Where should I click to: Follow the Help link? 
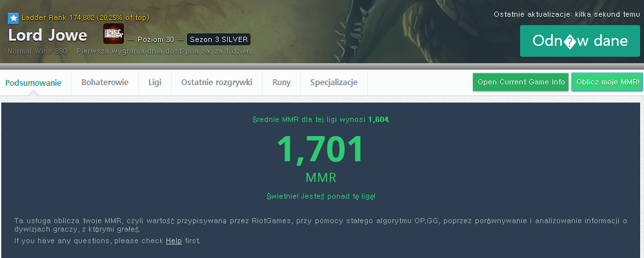coord(174,241)
